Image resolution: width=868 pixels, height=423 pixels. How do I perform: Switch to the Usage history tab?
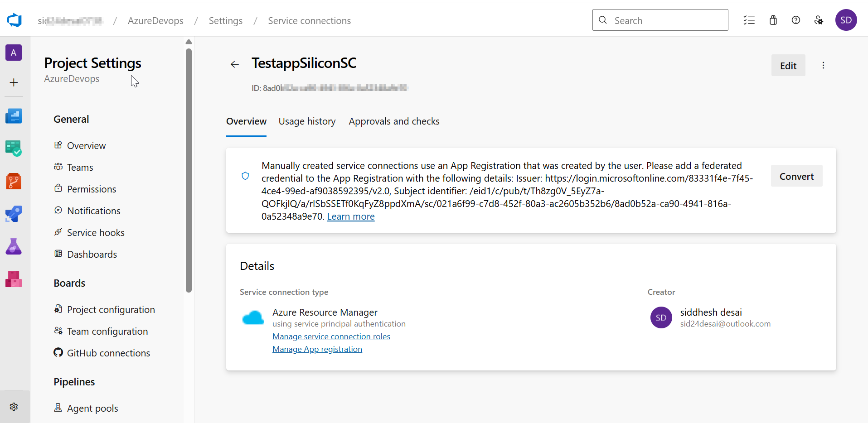[307, 121]
